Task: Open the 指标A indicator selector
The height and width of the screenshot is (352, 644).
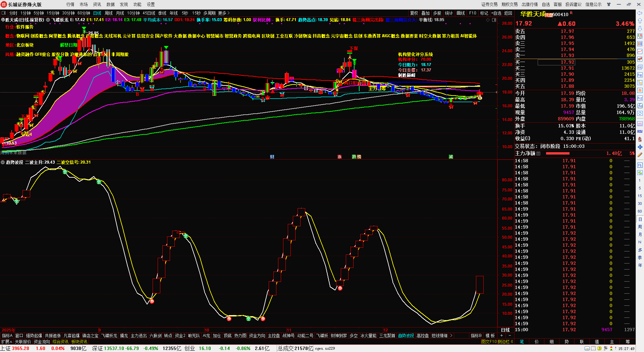Action: coord(7,336)
